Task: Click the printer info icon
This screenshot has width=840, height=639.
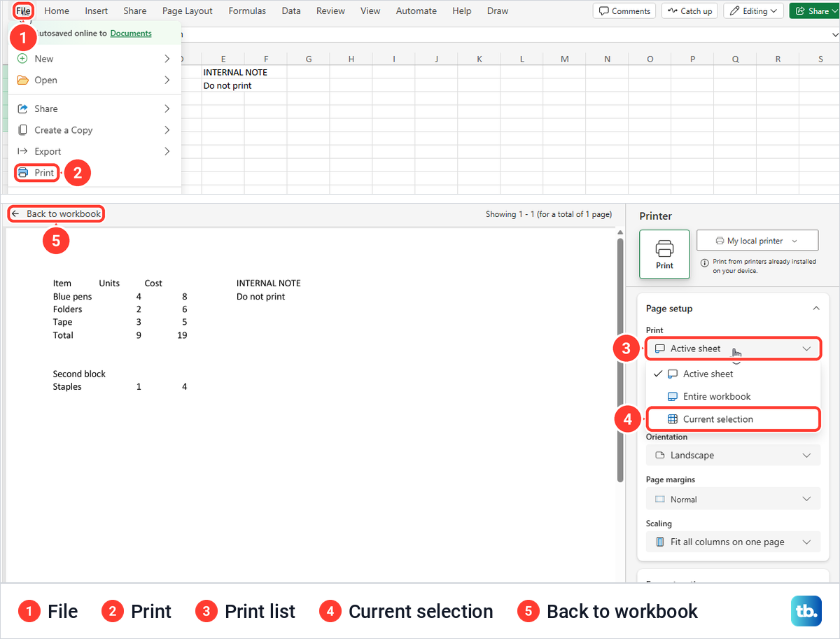Action: point(704,262)
